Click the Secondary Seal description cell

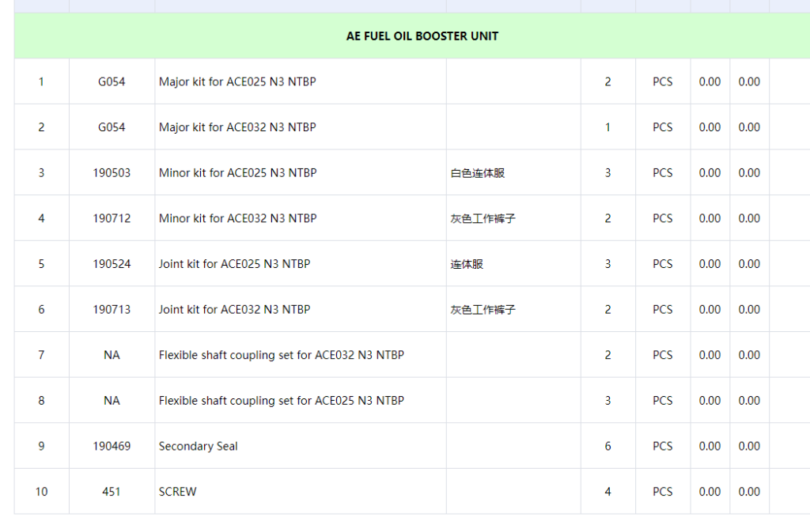coord(199,447)
